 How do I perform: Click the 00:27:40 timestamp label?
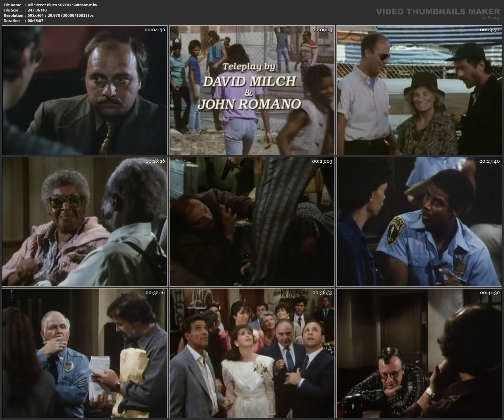click(x=490, y=161)
